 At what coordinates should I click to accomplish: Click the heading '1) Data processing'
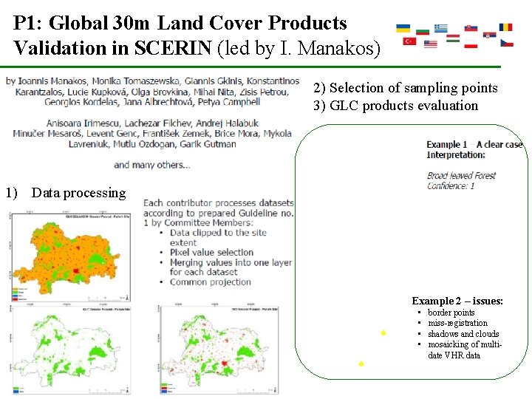tap(66, 193)
